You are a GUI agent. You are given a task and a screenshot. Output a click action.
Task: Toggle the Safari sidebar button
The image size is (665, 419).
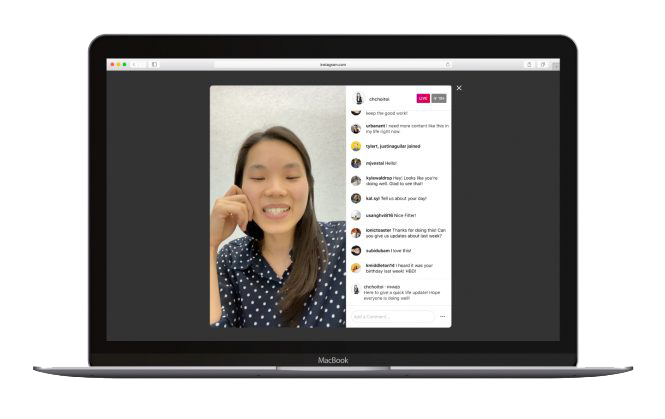pos(154,64)
